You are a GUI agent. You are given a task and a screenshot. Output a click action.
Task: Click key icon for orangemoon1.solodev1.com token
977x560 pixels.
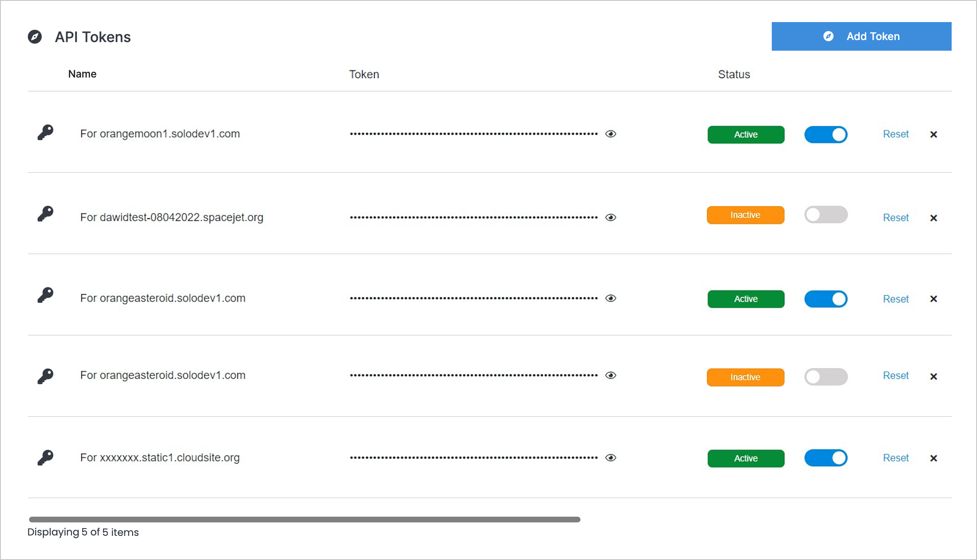click(x=46, y=132)
